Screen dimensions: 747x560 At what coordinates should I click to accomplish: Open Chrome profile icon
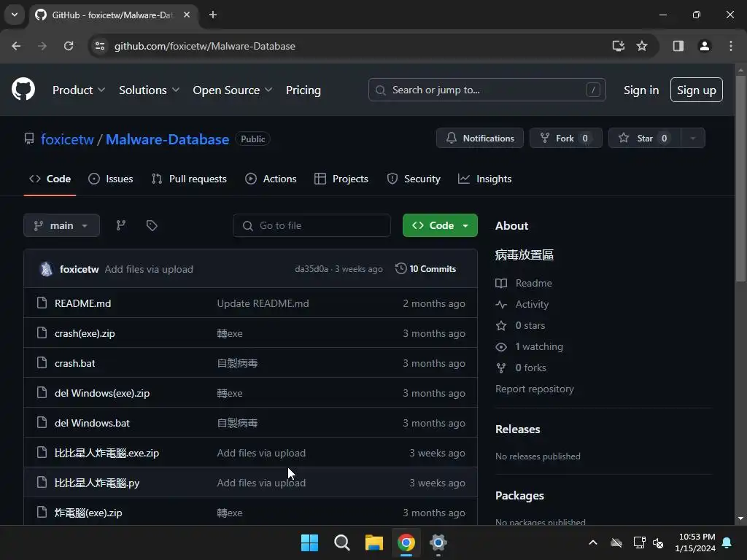tap(704, 46)
